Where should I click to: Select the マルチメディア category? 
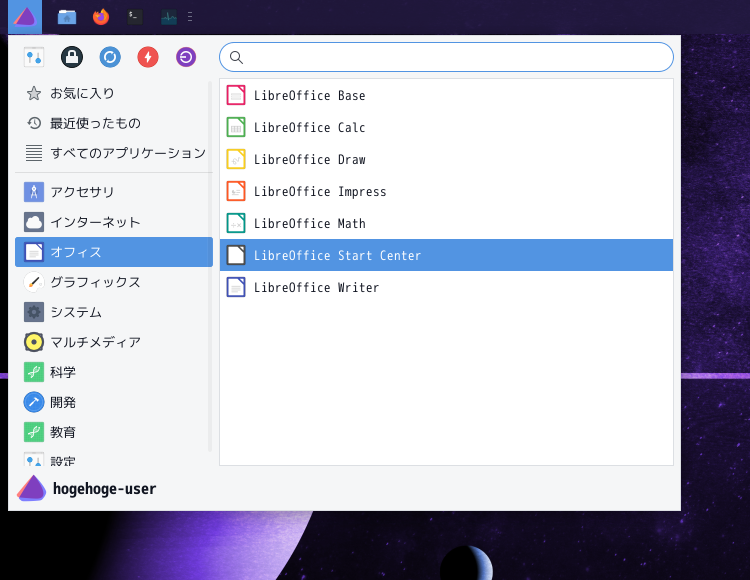114,342
